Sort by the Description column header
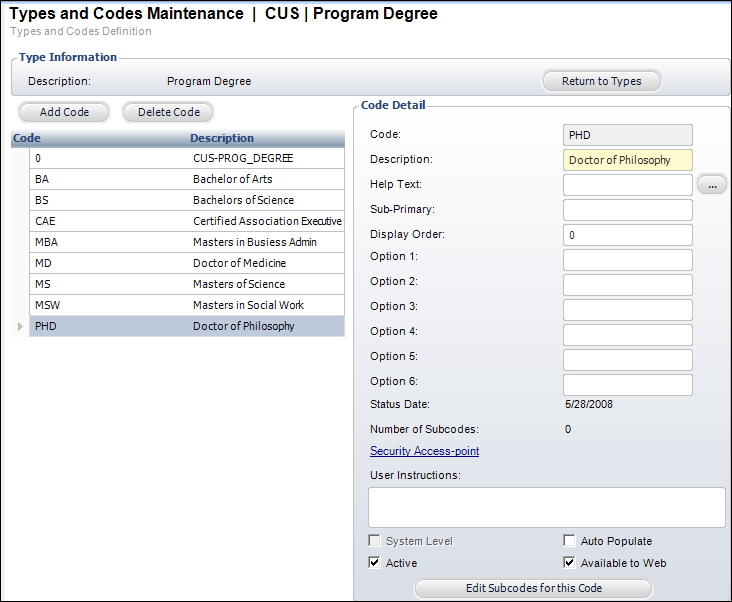Image resolution: width=732 pixels, height=602 pixels. [x=222, y=138]
